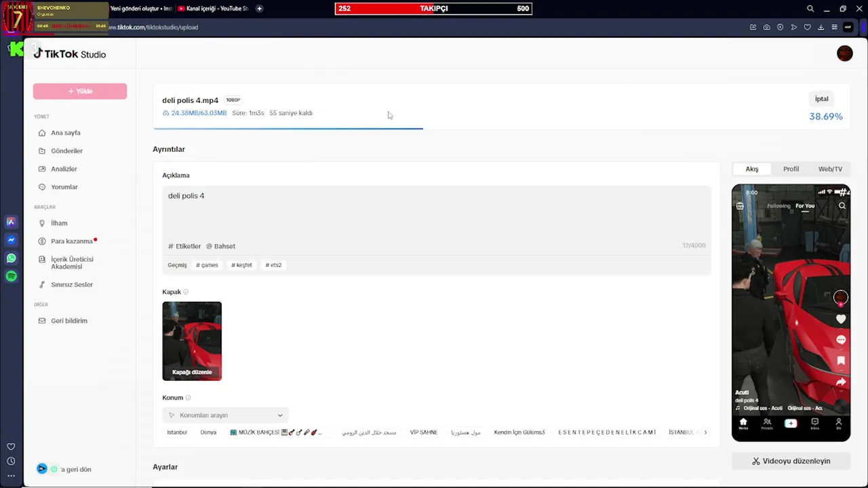Switch to Kanal içeriği YouTube browser tab
Viewport: 868px width, 488px height.
pos(213,9)
